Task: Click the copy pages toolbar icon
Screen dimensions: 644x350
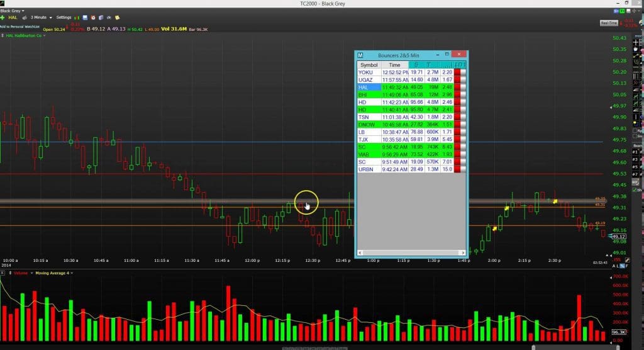Action: pyautogui.click(x=101, y=18)
